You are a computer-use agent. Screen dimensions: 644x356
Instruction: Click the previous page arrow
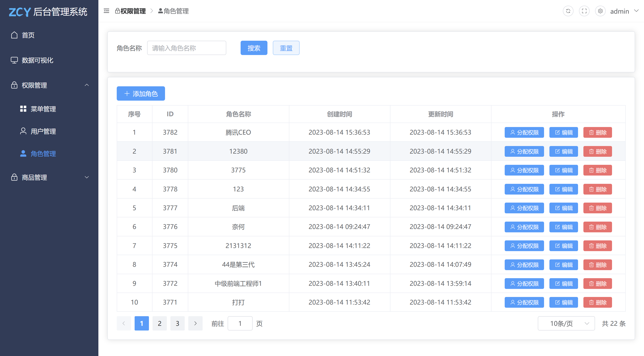[124, 323]
